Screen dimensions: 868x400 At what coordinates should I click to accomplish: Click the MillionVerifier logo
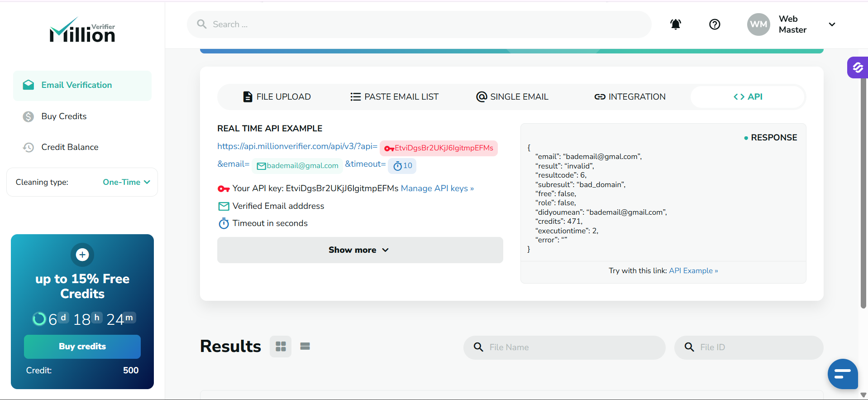point(82,30)
